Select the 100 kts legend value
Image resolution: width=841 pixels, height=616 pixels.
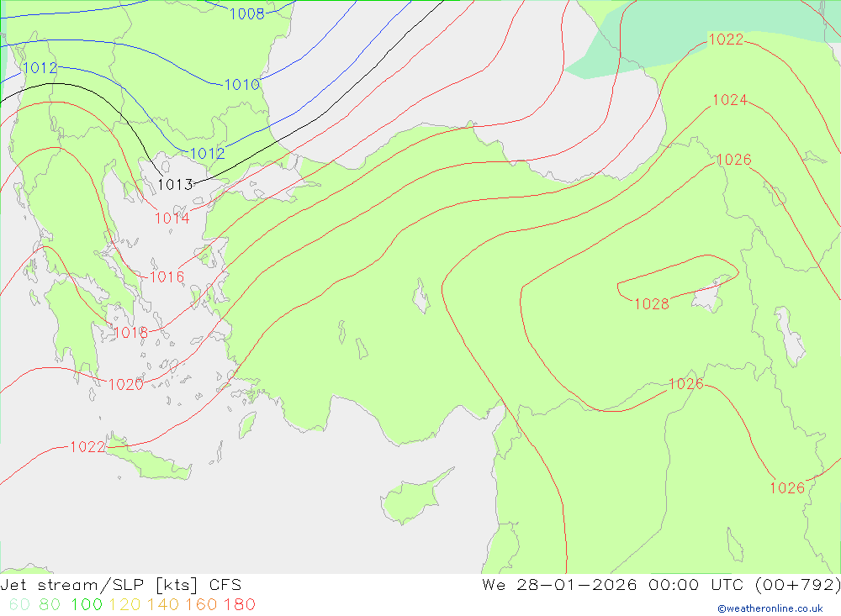point(87,604)
